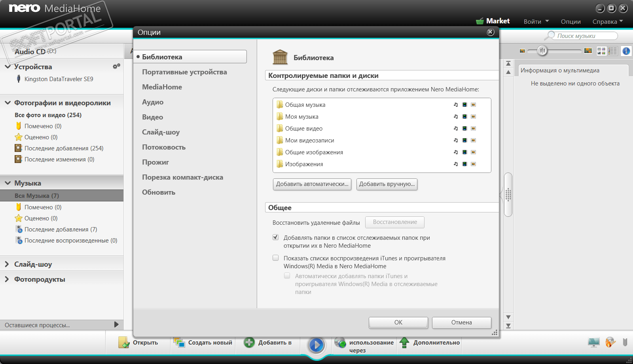The height and width of the screenshot is (364, 633).
Task: Toggle music tracking for Общая музыка folder
Action: coord(456,105)
